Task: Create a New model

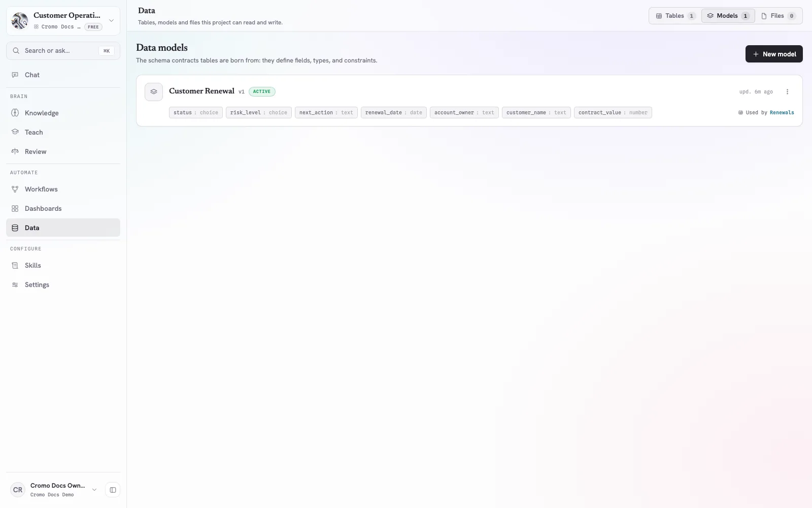Action: pyautogui.click(x=774, y=54)
